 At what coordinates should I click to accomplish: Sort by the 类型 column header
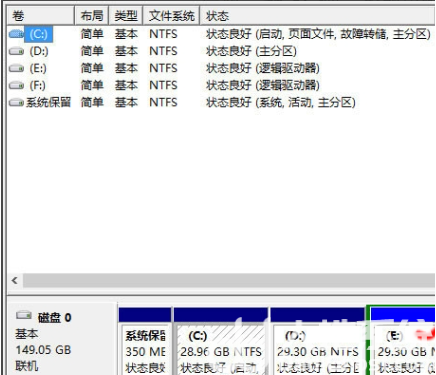click(x=126, y=16)
